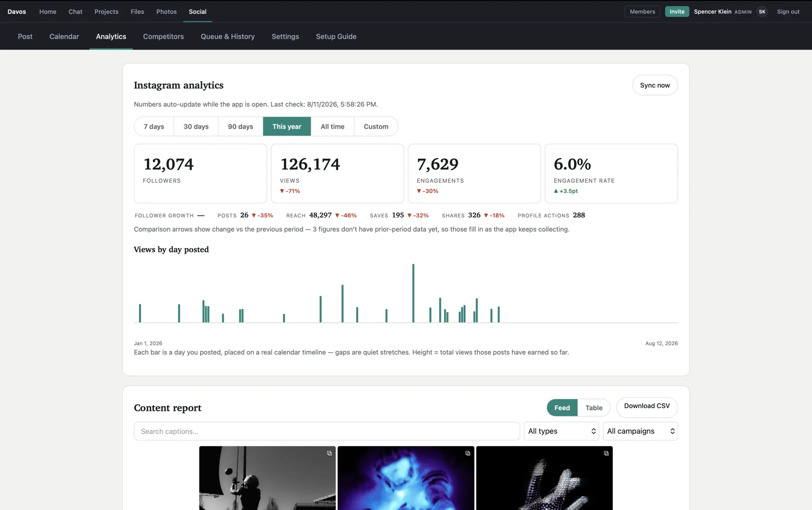Open the sparkly hand post thumbnail
The image size is (812, 510).
tap(544, 478)
